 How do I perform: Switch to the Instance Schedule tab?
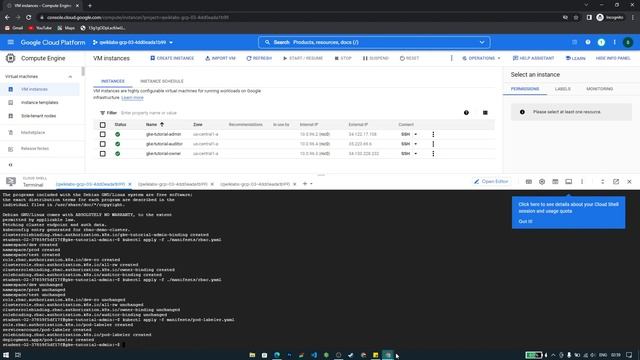[162, 81]
